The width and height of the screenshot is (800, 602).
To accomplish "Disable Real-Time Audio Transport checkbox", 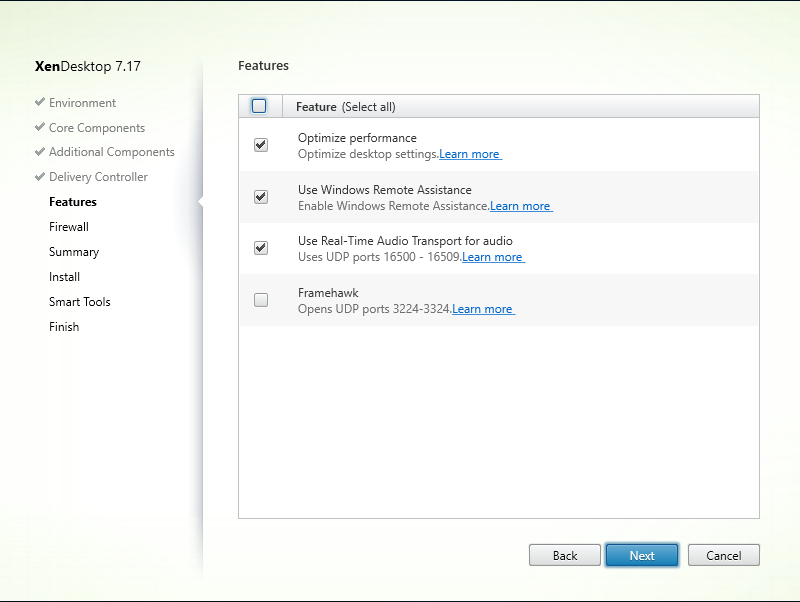I will 261,248.
